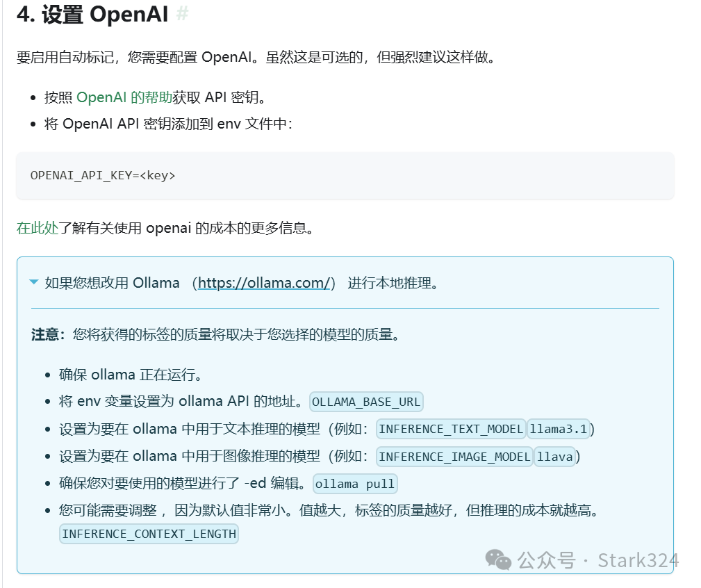Click the INFERENCE_CONTEXT_LENGTH code tag
The image size is (701, 588).
coord(149,534)
